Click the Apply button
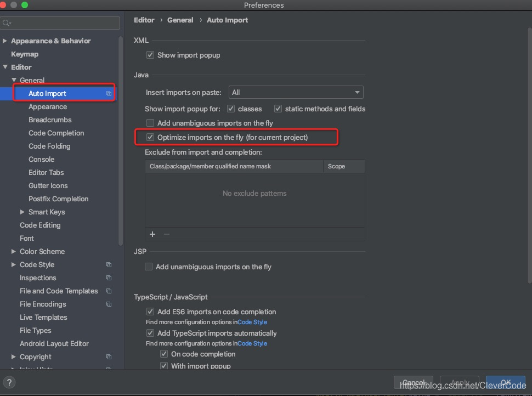This screenshot has width=532, height=396. 460,382
